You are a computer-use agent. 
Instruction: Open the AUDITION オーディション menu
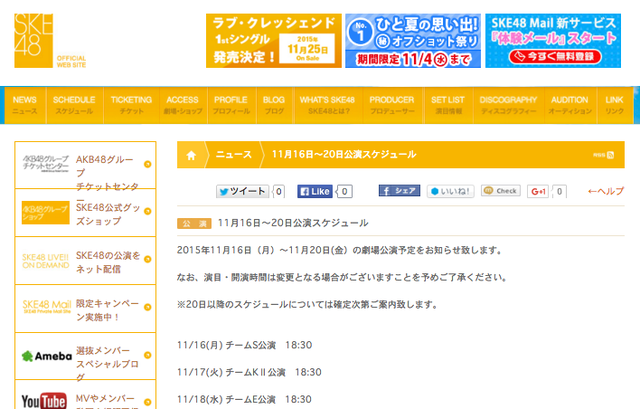point(570,105)
